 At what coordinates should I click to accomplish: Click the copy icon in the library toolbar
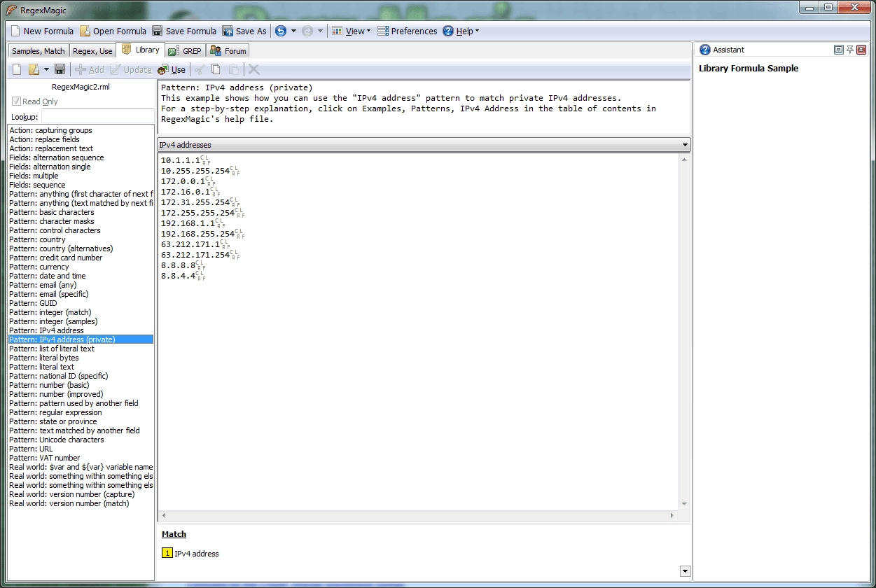216,69
